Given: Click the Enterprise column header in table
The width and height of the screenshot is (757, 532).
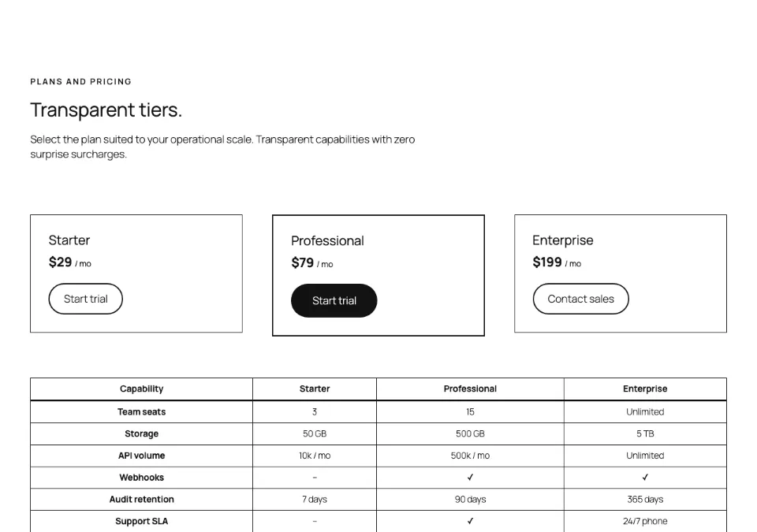Looking at the screenshot, I should click(x=645, y=389).
